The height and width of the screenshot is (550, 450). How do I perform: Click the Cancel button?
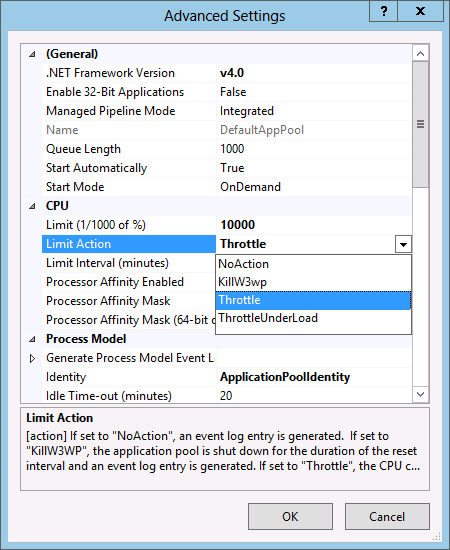[387, 516]
